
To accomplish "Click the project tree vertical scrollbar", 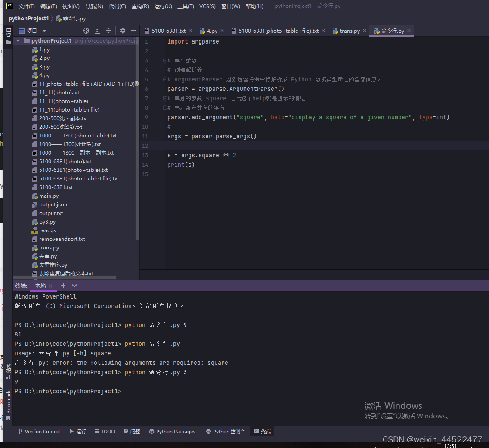I will coord(137,142).
